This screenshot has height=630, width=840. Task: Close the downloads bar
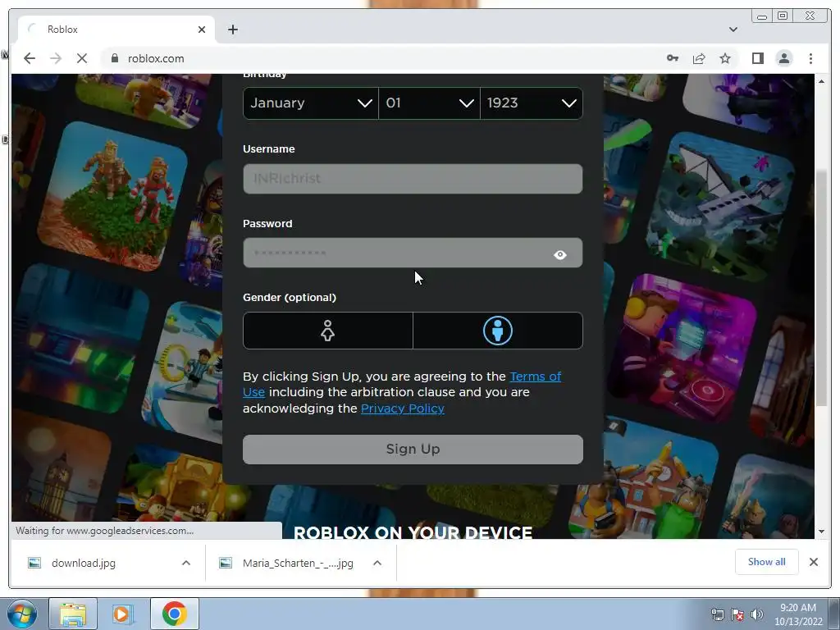point(813,562)
